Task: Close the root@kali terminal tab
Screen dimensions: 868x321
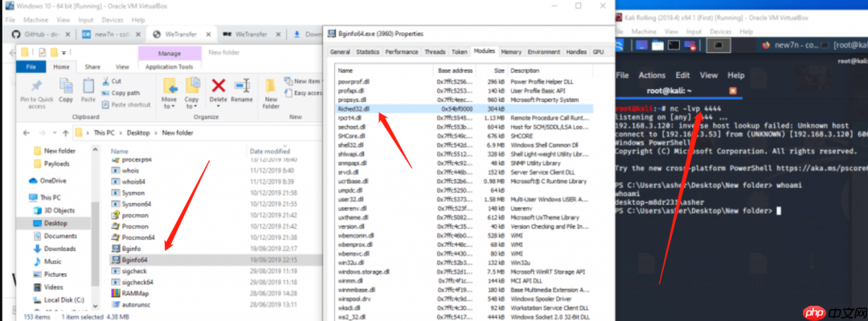Action: [x=732, y=91]
